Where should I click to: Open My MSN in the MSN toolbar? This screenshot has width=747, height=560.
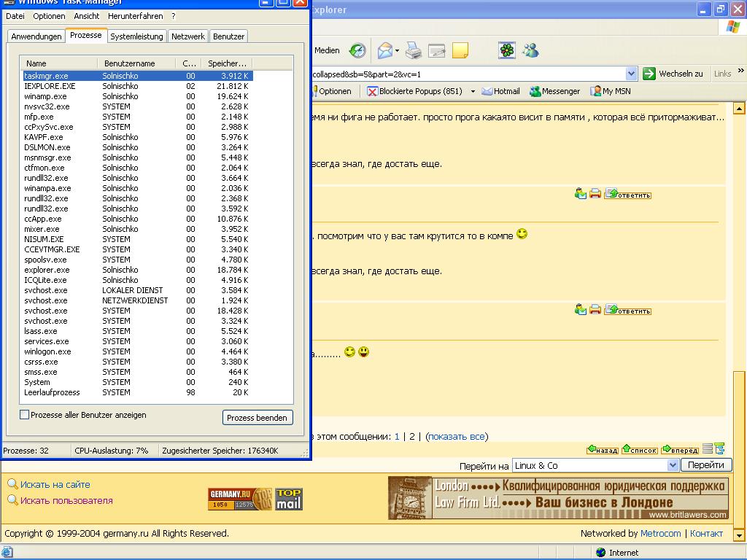click(611, 91)
